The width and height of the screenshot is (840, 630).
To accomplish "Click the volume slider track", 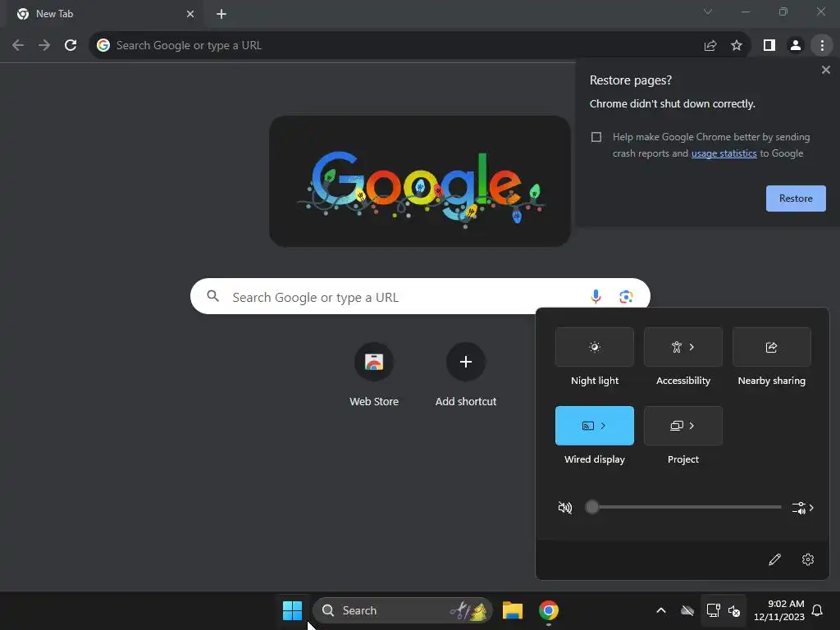I will tap(683, 507).
